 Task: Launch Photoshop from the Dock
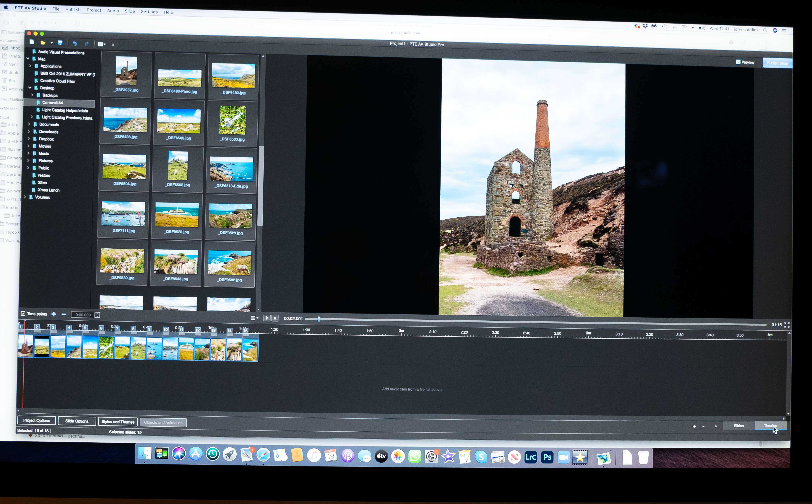click(547, 457)
